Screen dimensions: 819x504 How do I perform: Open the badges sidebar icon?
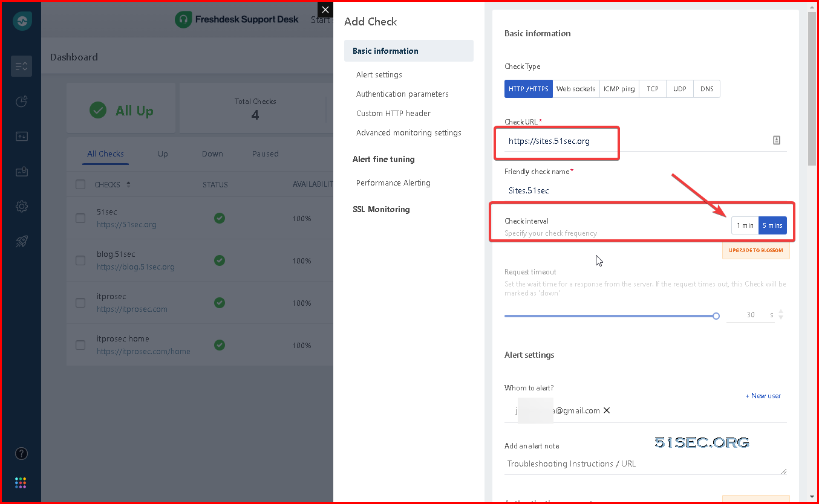point(21,172)
